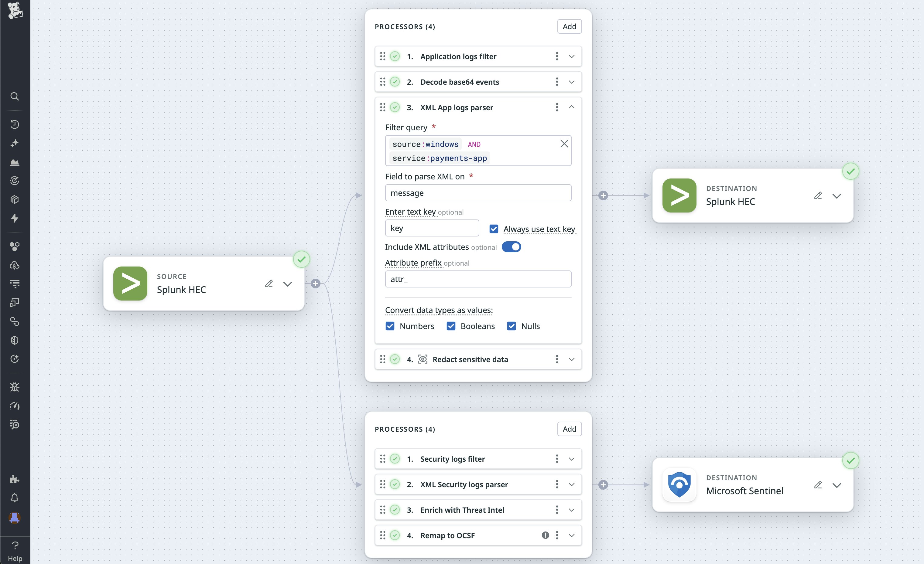Click the plus connector after Splunk HEC source
This screenshot has height=564, width=924.
point(315,284)
